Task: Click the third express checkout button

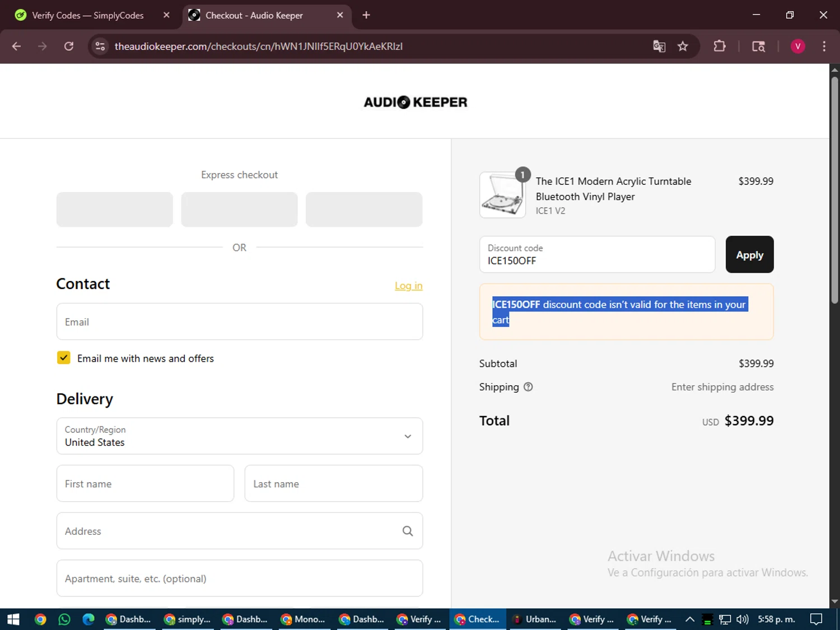Action: point(364,209)
